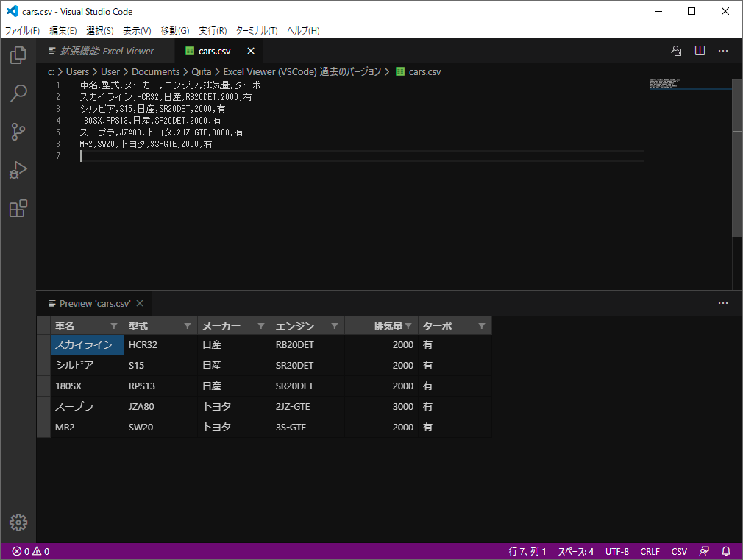This screenshot has height=560, width=743.
Task: Change encoding via UTF-8 status item
Action: point(617,551)
